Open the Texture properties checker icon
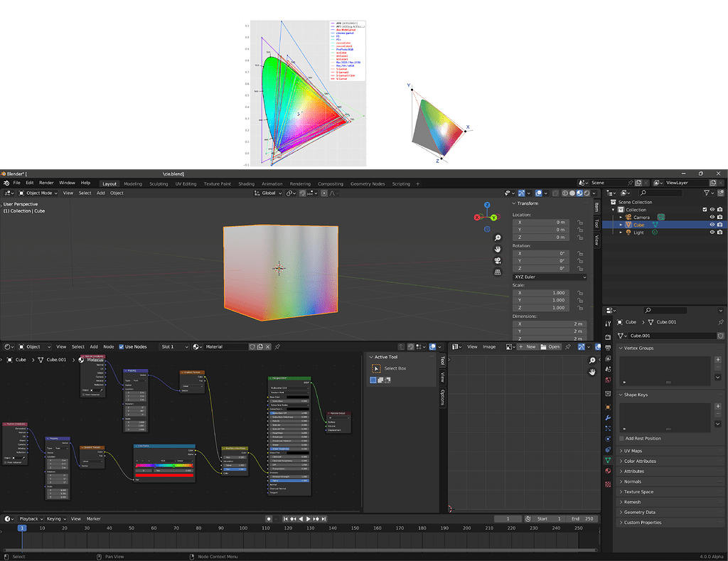 608,484
